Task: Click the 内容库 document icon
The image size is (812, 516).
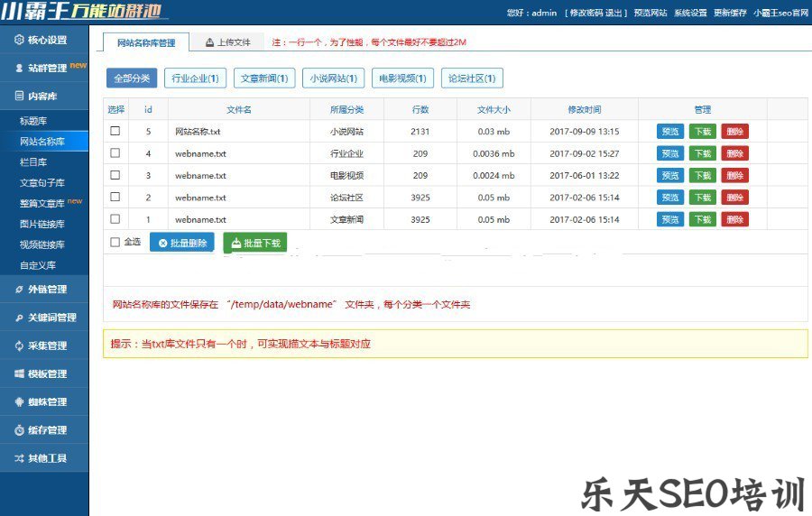Action: [19, 96]
